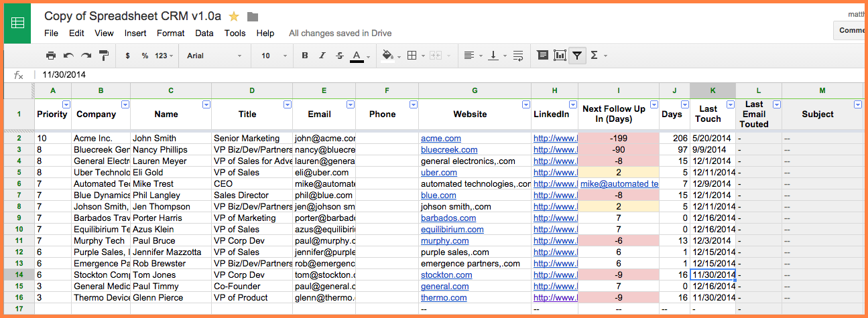The width and height of the screenshot is (868, 318).
Task: Toggle strikethrough formatting
Action: point(340,56)
